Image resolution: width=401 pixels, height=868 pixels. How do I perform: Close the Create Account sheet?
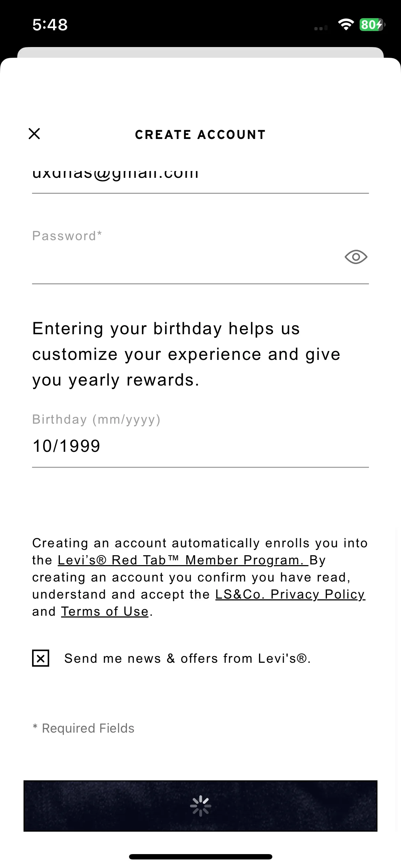(34, 134)
